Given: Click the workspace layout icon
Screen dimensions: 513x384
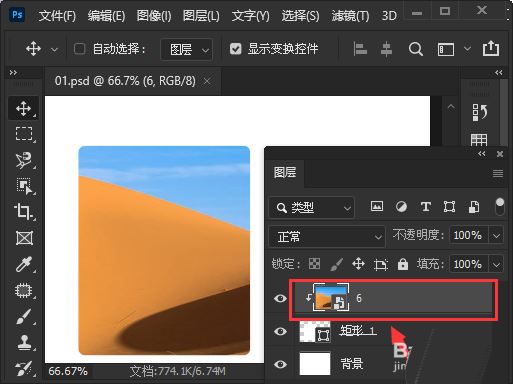Looking at the screenshot, I should (446, 49).
